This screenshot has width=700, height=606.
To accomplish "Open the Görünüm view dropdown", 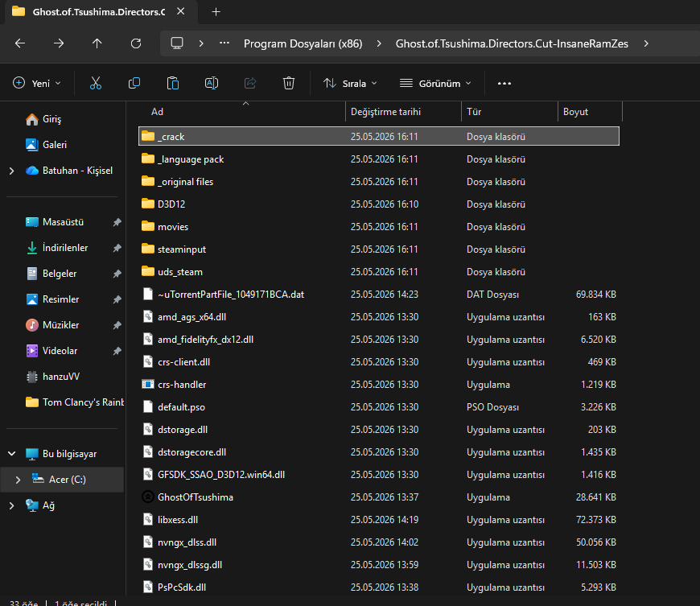I will (x=435, y=83).
